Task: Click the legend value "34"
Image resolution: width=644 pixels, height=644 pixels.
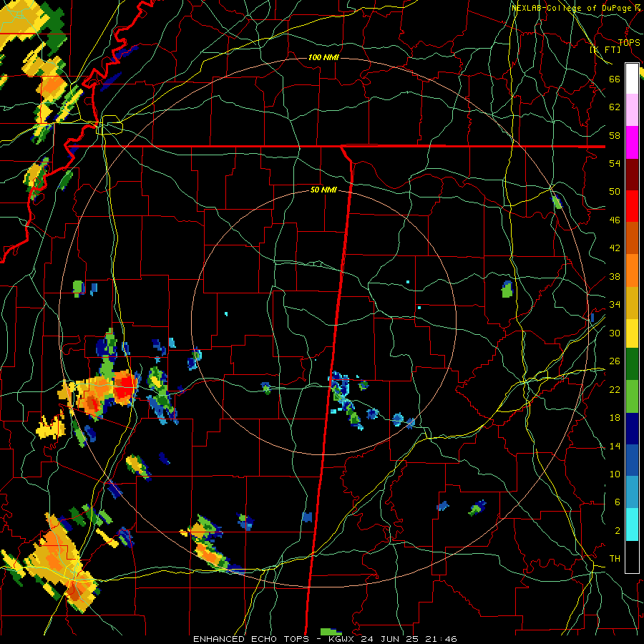Action: pos(615,304)
